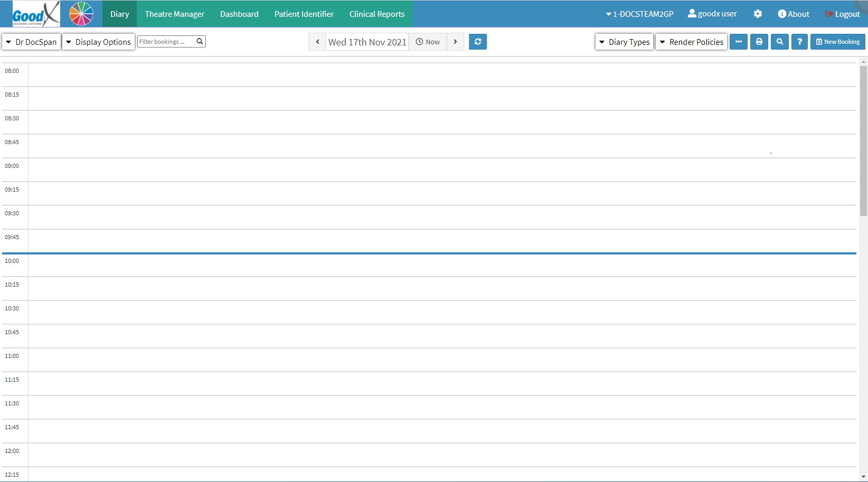Click the more options ellipsis button
The height and width of the screenshot is (482, 868).
738,42
